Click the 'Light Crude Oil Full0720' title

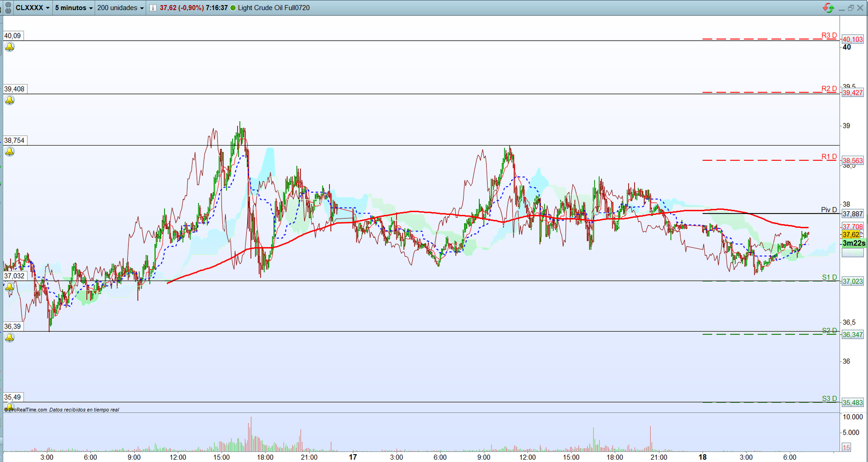274,8
